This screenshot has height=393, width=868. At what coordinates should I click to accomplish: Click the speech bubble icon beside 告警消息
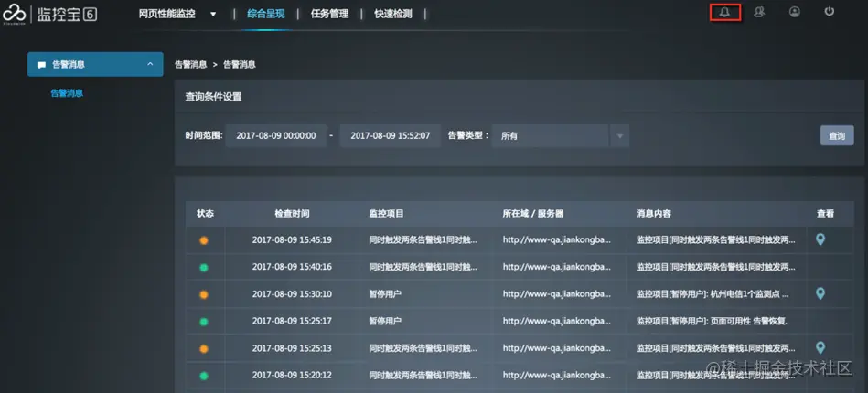tap(41, 65)
